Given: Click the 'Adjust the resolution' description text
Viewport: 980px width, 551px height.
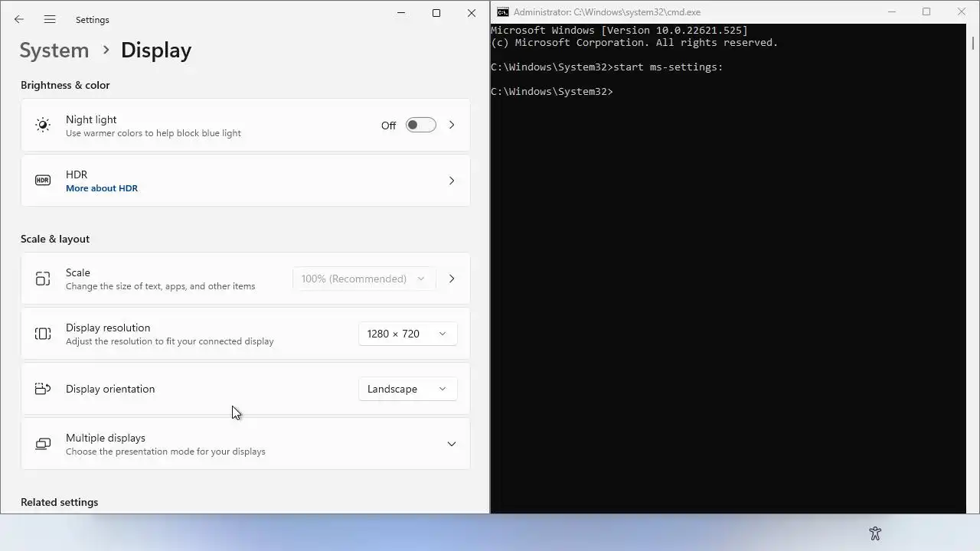Looking at the screenshot, I should click(170, 341).
